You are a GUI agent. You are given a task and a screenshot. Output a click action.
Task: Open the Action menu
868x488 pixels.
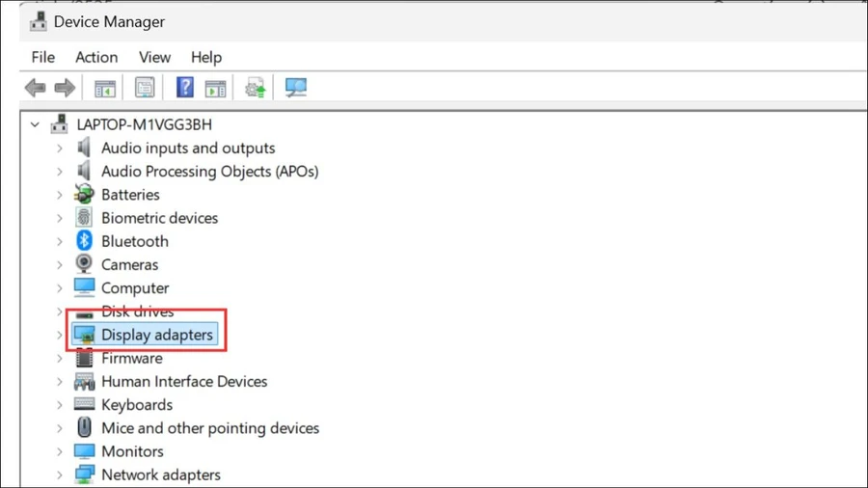(x=96, y=57)
